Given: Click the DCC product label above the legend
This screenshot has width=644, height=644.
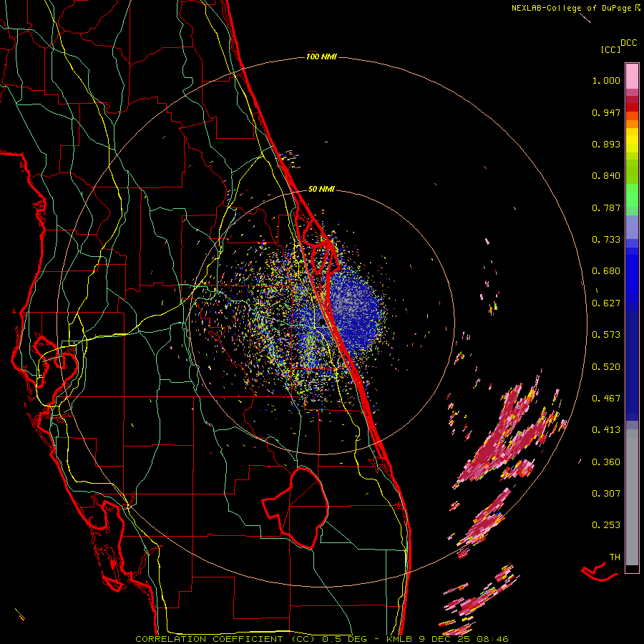Looking at the screenshot, I should pos(629,43).
